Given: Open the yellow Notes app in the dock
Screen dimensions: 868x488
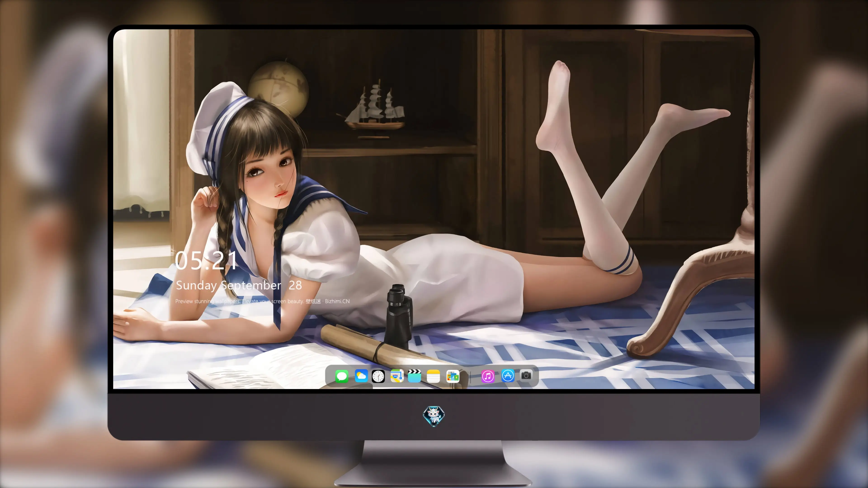Looking at the screenshot, I should coord(433,376).
